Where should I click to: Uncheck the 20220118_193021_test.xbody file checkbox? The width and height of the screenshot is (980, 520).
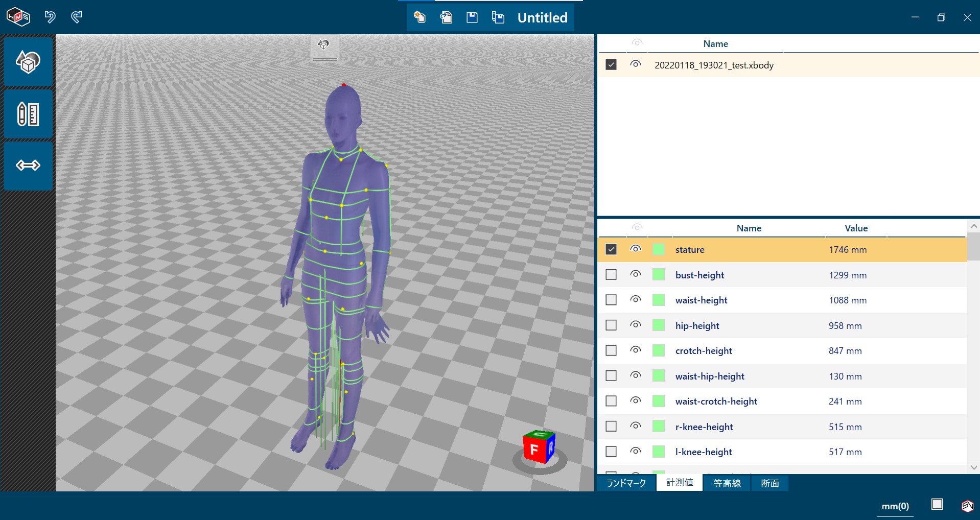(611, 64)
